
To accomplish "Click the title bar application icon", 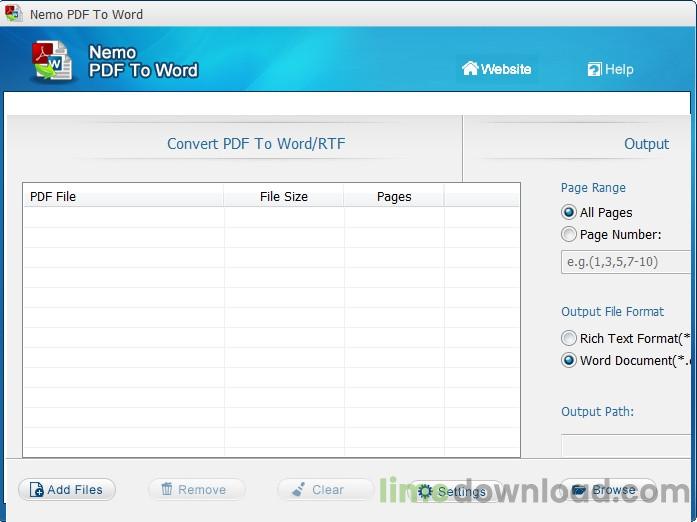I will click(13, 13).
